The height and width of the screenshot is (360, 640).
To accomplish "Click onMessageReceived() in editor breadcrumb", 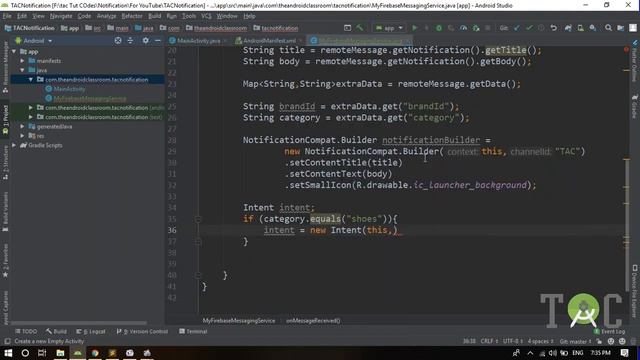I will (x=313, y=320).
